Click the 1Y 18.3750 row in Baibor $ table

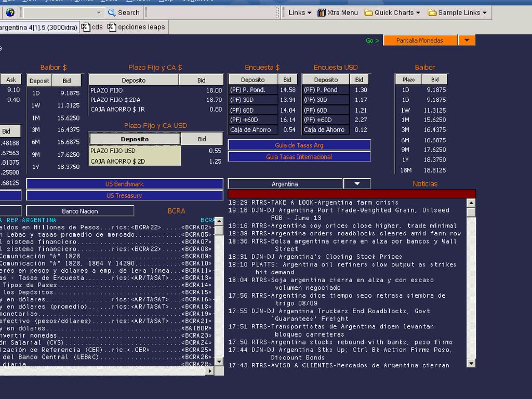pos(55,167)
